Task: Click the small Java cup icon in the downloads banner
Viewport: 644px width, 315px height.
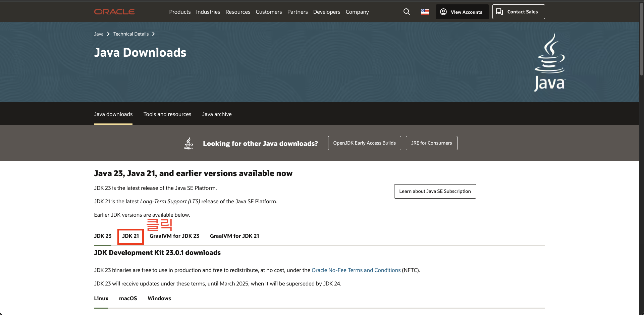Action: tap(189, 143)
